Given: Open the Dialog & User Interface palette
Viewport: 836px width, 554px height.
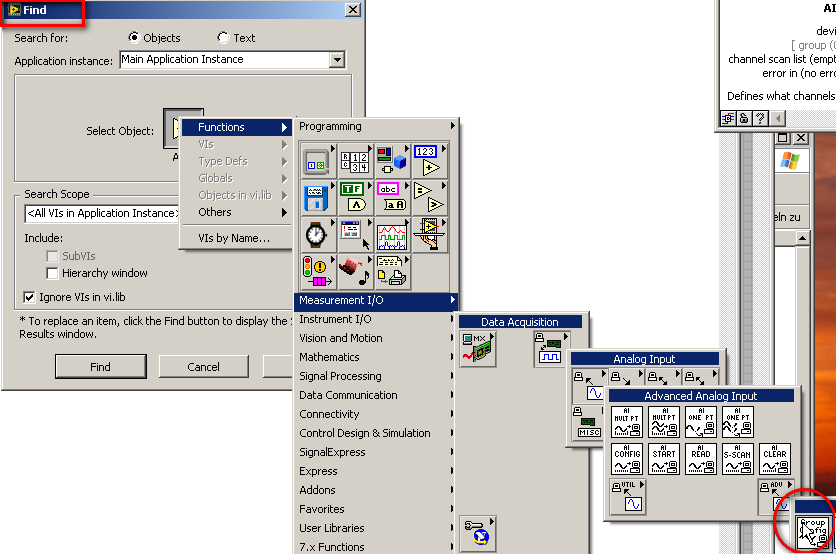Looking at the screenshot, I should point(356,235).
